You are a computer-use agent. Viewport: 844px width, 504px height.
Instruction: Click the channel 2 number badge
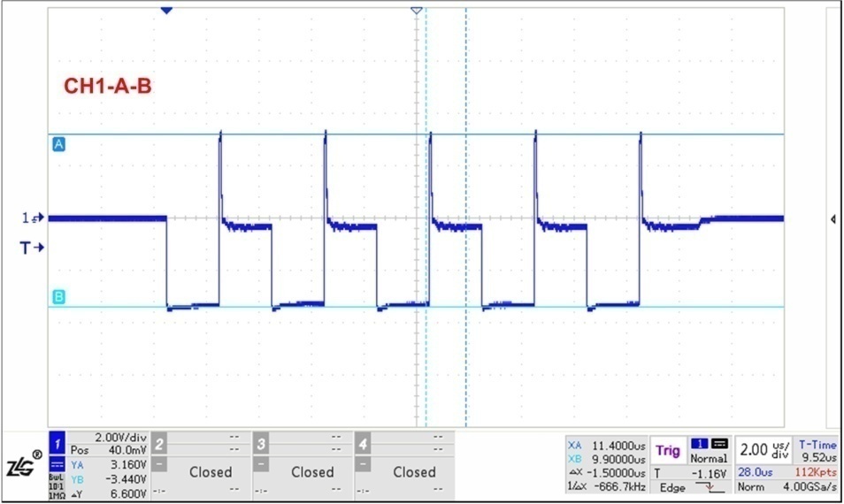click(159, 443)
